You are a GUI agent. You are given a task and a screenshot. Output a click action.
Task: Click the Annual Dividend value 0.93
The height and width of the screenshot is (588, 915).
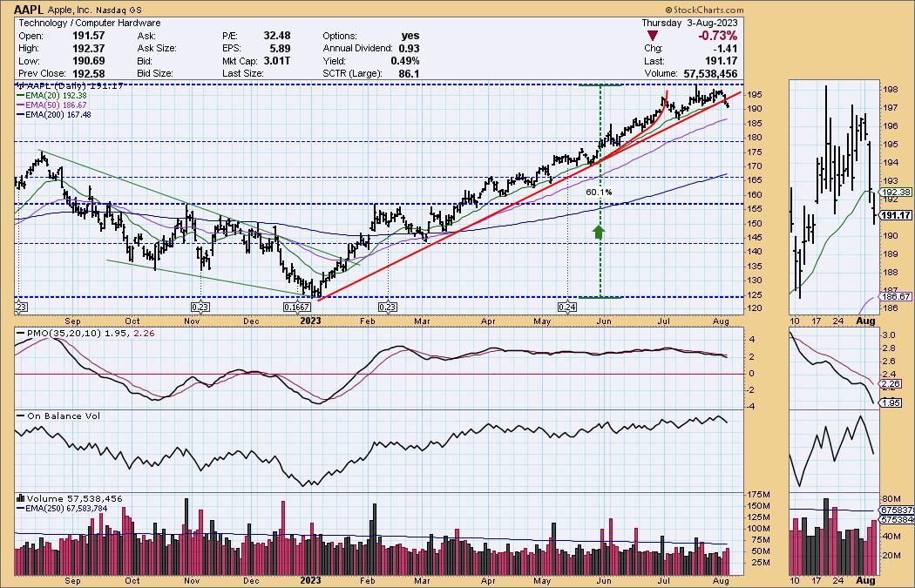click(409, 49)
